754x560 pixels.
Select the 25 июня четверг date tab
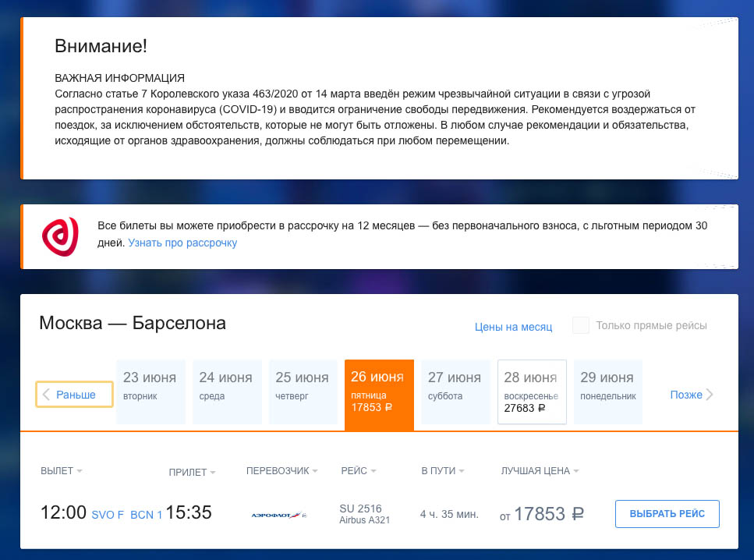303,392
